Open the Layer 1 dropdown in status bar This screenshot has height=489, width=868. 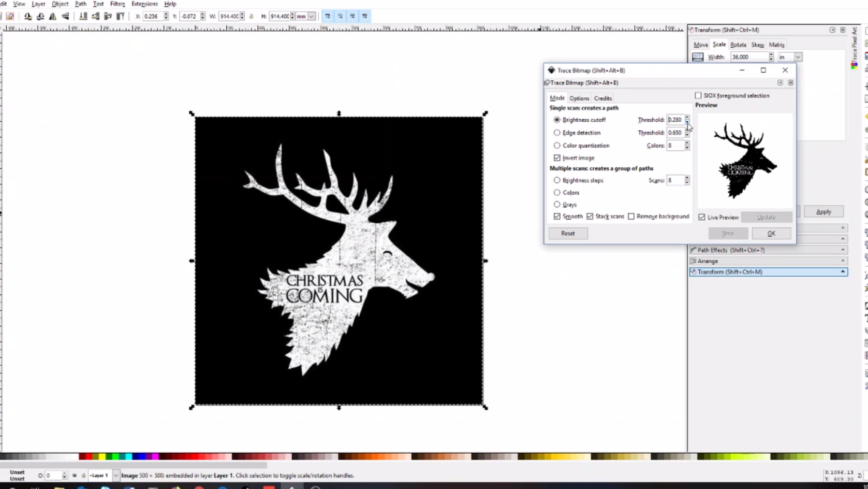click(115, 475)
